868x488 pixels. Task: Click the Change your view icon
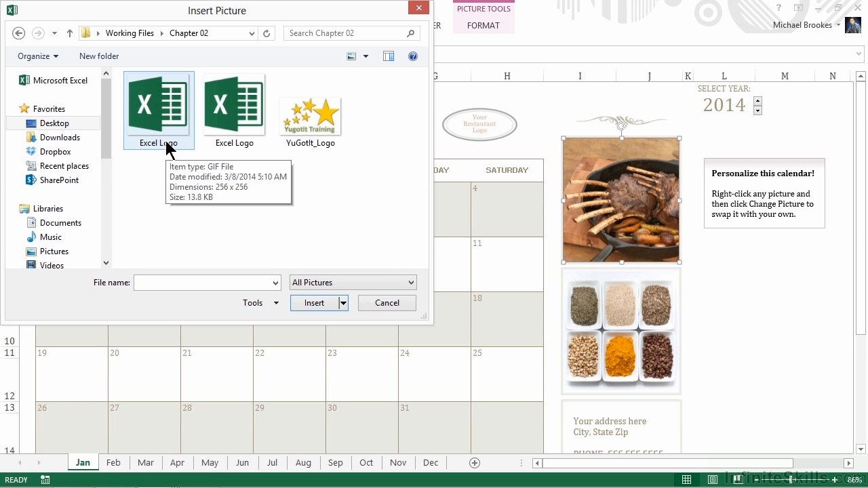pyautogui.click(x=351, y=56)
